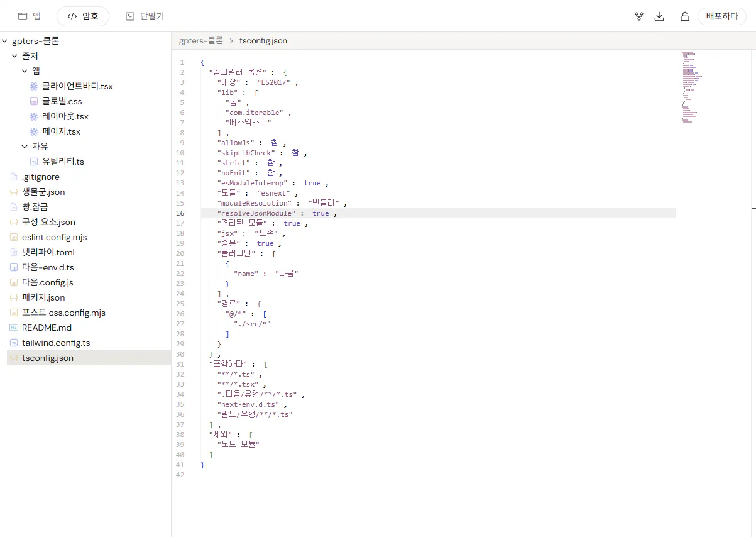Open the .gitignore file
Image resolution: width=756 pixels, height=537 pixels.
click(40, 177)
